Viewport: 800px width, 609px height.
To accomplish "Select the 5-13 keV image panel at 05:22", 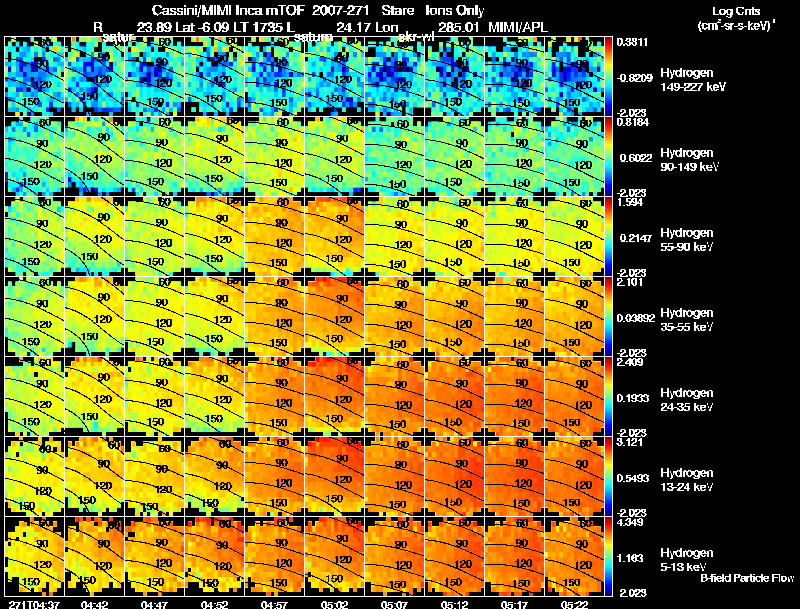I will (x=574, y=556).
